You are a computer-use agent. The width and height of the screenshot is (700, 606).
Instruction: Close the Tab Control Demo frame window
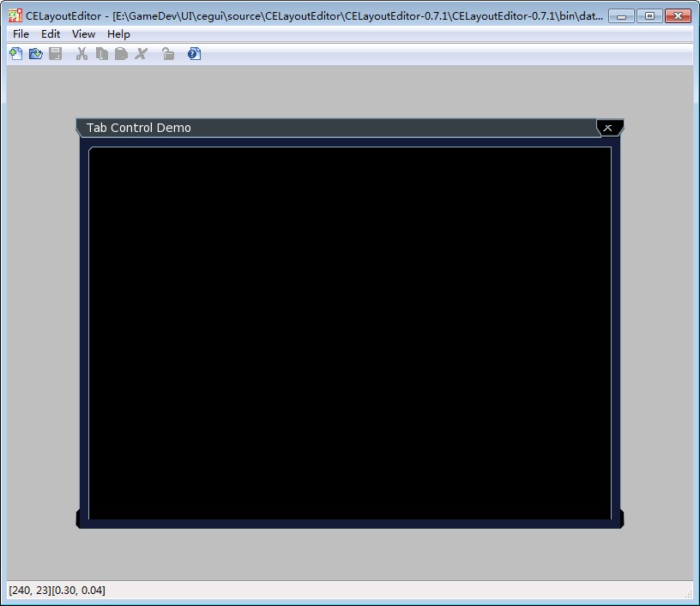(608, 128)
